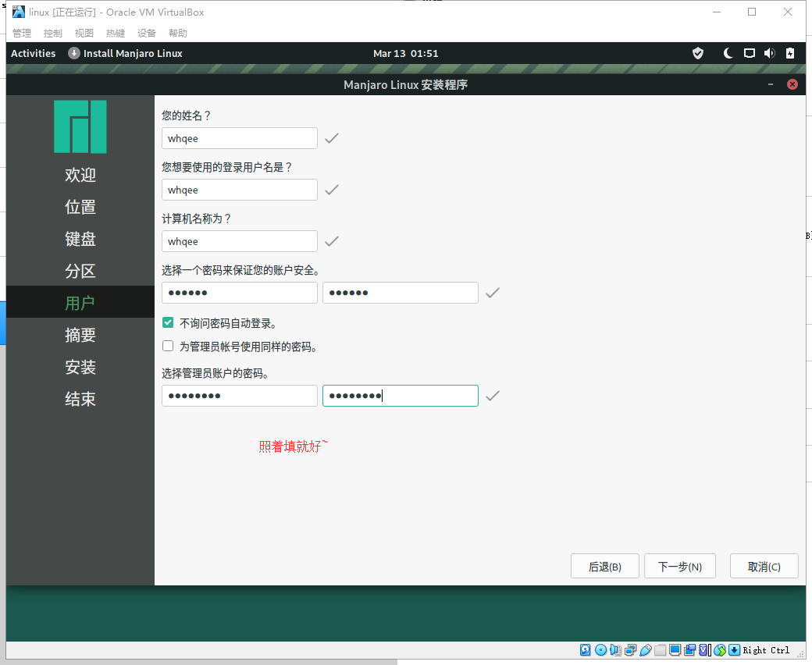812x665 pixels.
Task: Click the 后退(B) back button
Action: [604, 567]
